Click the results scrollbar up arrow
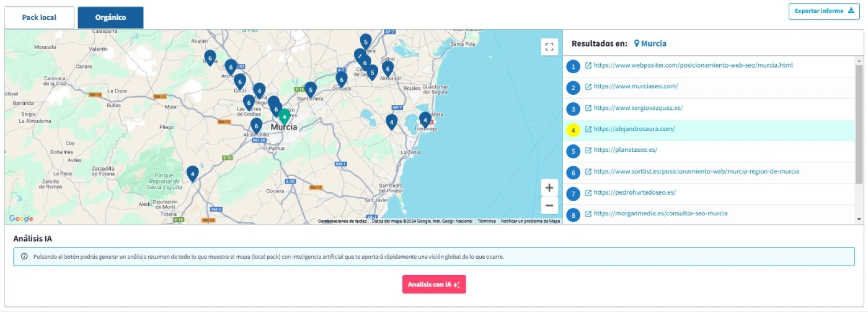Screen dimensions: 868x312 pos(859,60)
